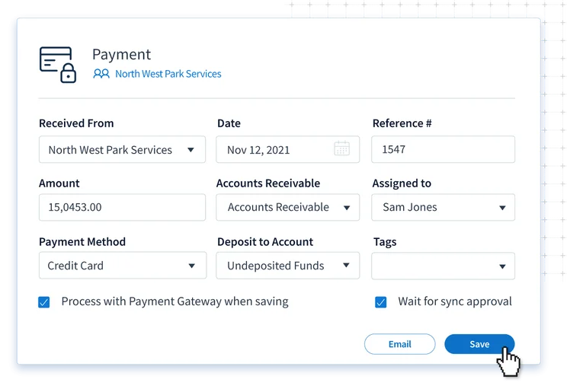This screenshot has height=392, width=567.
Task: Click the Reference # input field
Action: pyautogui.click(x=443, y=149)
